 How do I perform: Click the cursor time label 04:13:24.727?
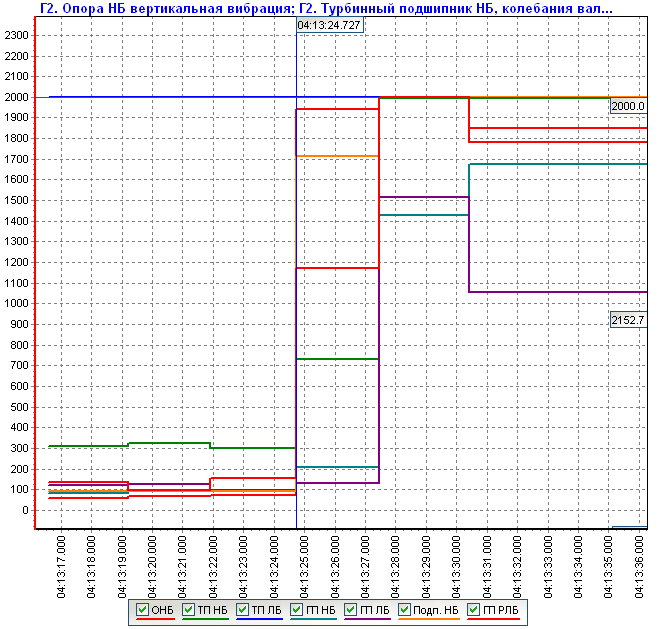pyautogui.click(x=329, y=25)
